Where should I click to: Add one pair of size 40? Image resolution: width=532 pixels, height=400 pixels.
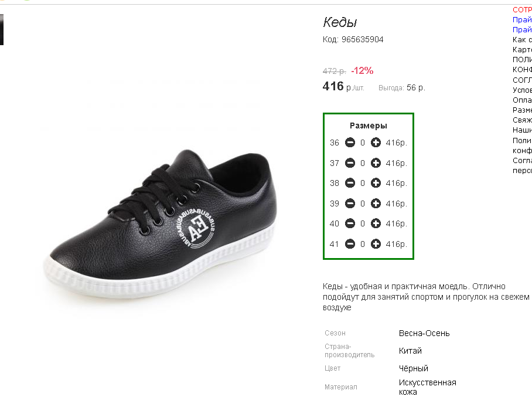click(376, 223)
